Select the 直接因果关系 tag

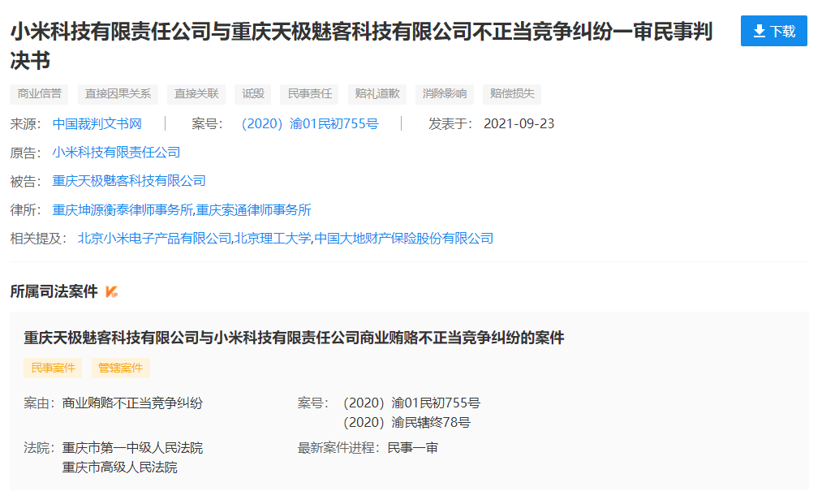(x=118, y=94)
